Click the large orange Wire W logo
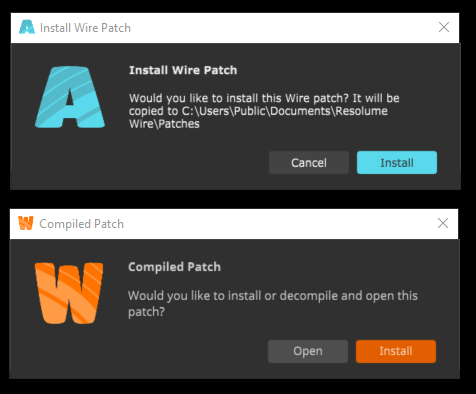Viewport: 476px width, 394px height. tap(69, 293)
